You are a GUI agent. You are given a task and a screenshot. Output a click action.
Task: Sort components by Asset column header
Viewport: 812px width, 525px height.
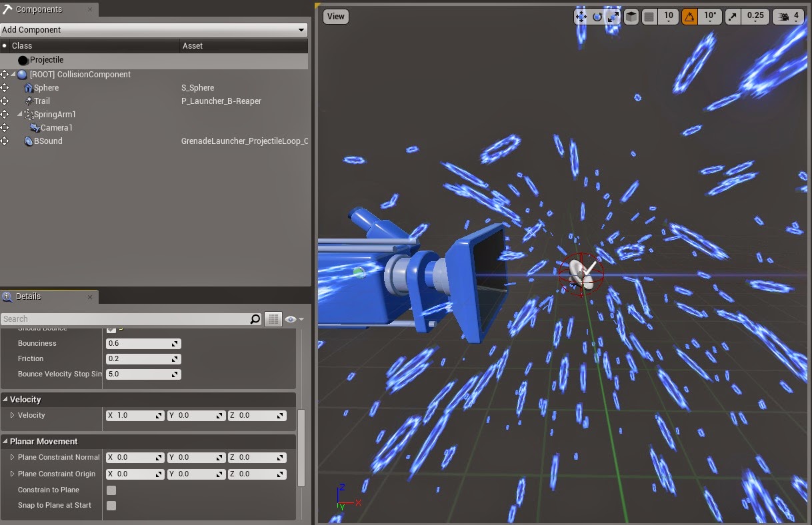[x=244, y=46]
